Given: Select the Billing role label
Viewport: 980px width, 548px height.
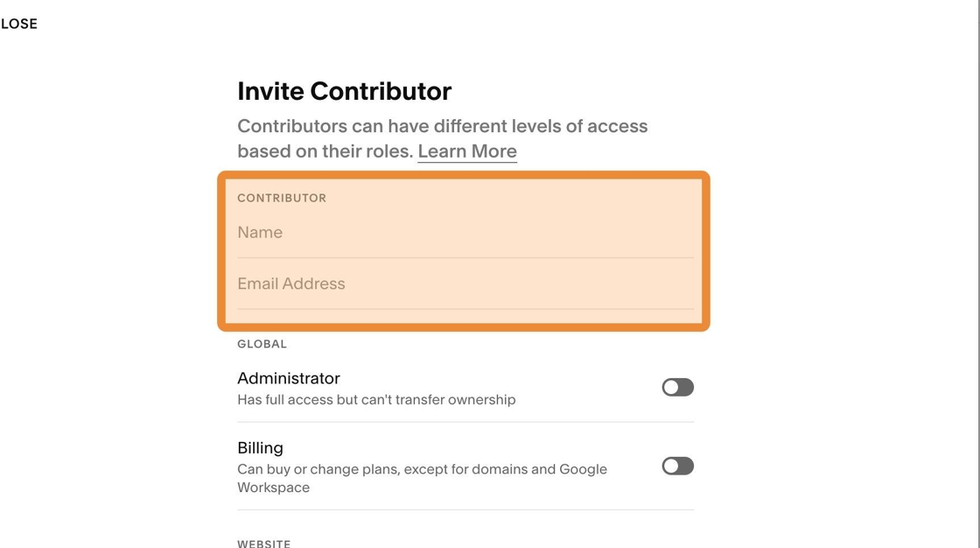Looking at the screenshot, I should 260,447.
